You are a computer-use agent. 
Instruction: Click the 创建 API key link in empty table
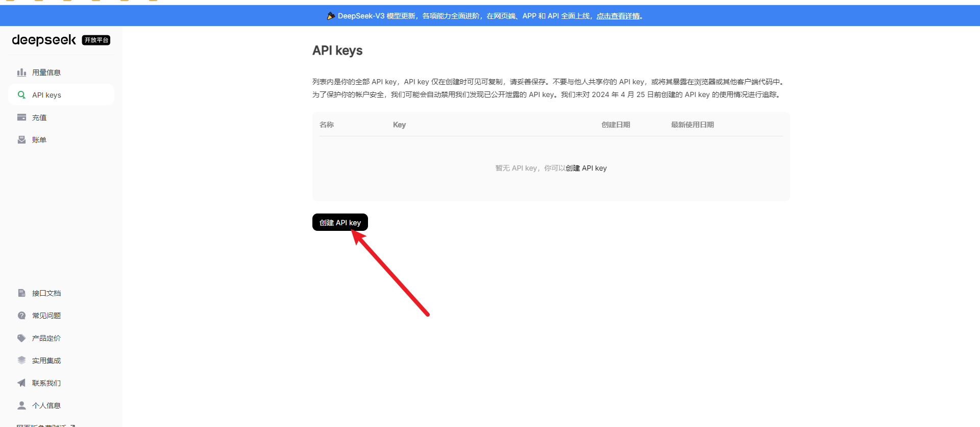point(586,168)
